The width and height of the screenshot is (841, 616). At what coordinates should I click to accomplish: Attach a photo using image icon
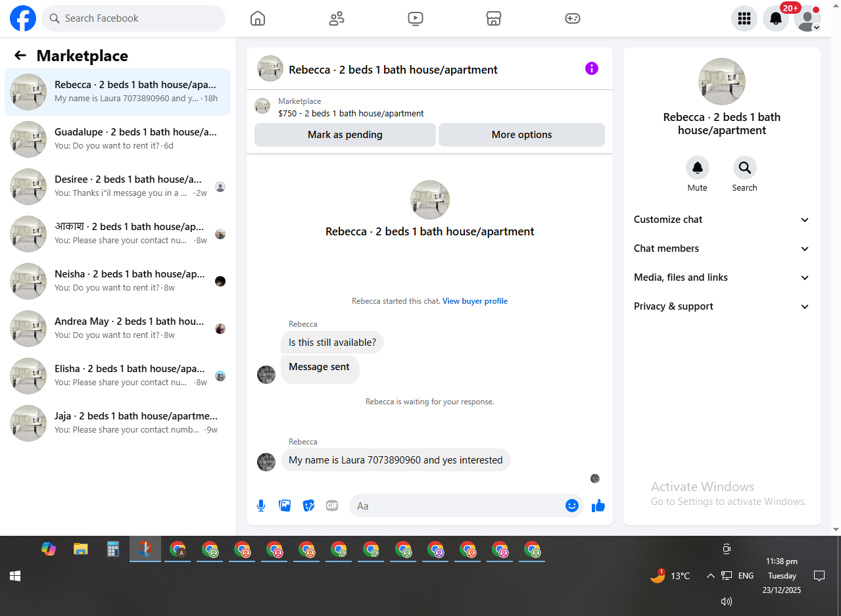pyautogui.click(x=285, y=506)
